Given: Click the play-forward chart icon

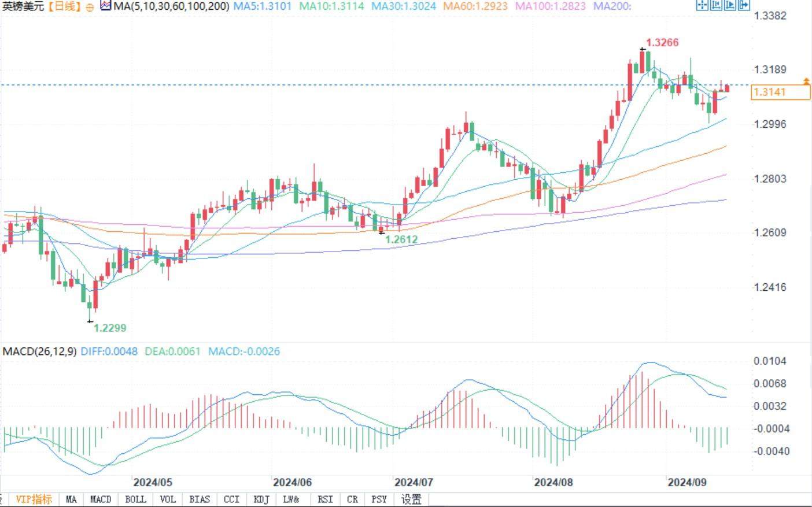Looking at the screenshot, I should pyautogui.click(x=730, y=5).
